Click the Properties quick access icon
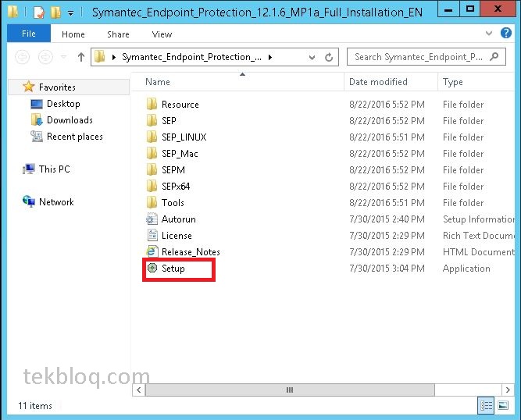This screenshot has height=420, width=521. (x=39, y=12)
